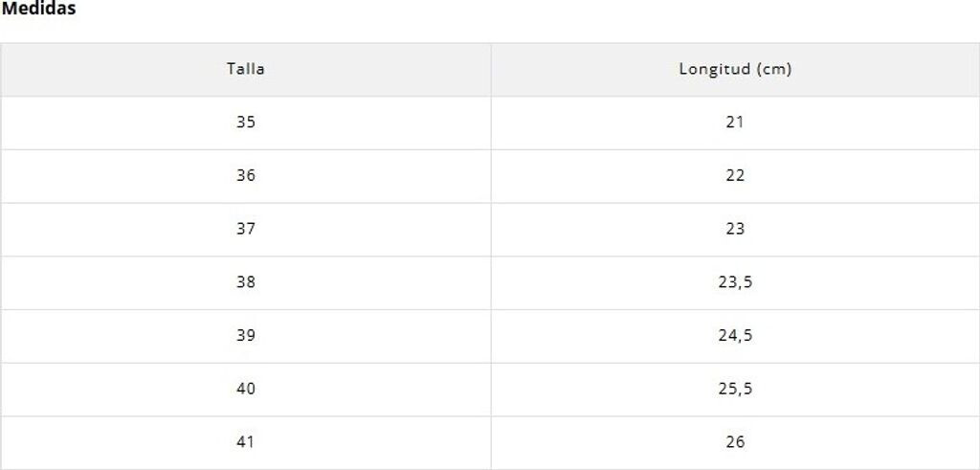Click the length value 26
Viewport: 980px width, 470px height.
click(735, 442)
